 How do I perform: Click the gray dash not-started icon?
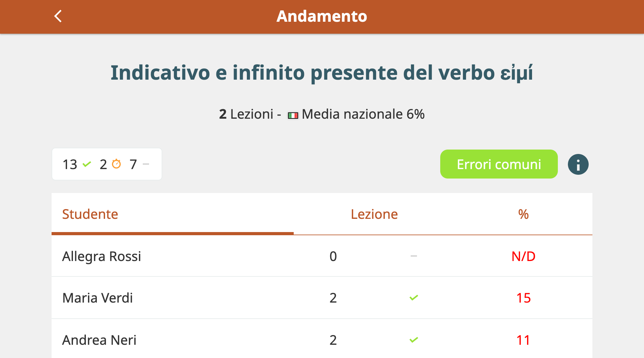(146, 164)
